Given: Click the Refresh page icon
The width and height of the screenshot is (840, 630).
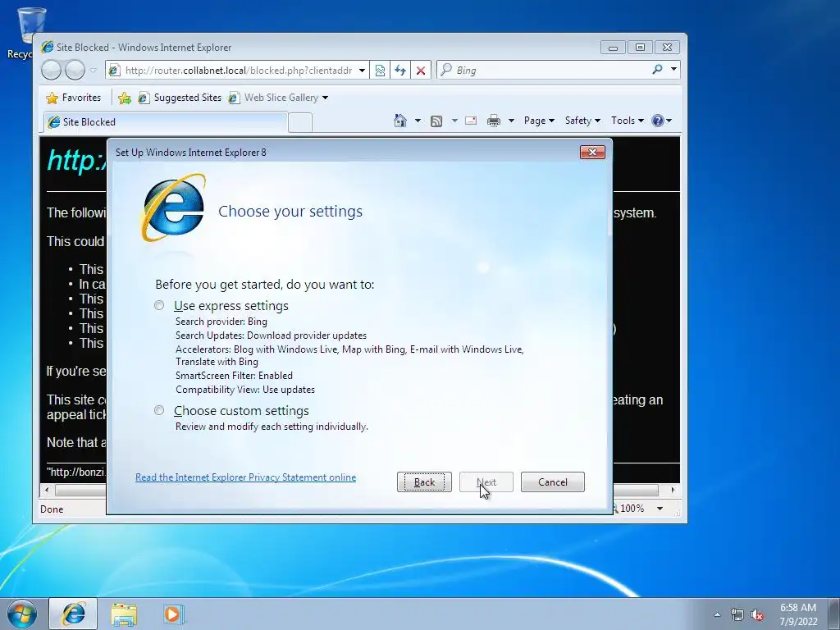Looking at the screenshot, I should tap(400, 71).
